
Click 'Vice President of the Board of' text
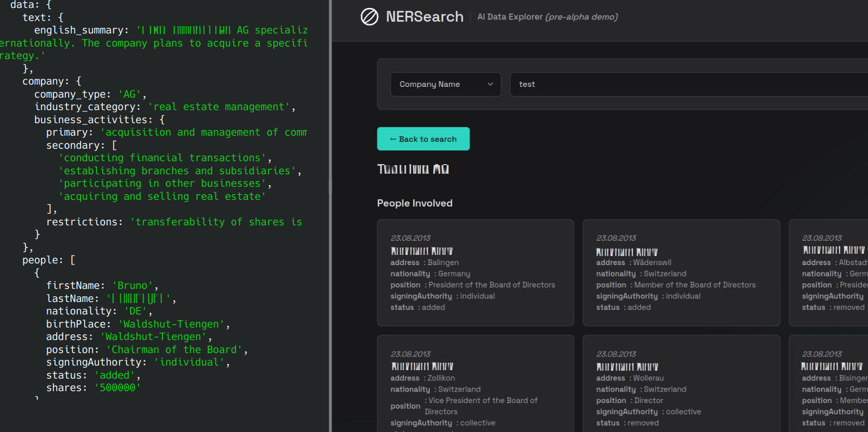coord(483,400)
